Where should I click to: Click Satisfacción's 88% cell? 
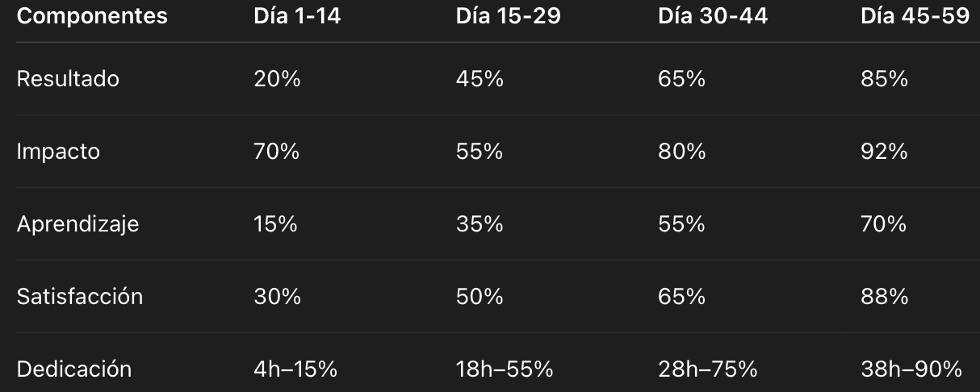pos(884,297)
